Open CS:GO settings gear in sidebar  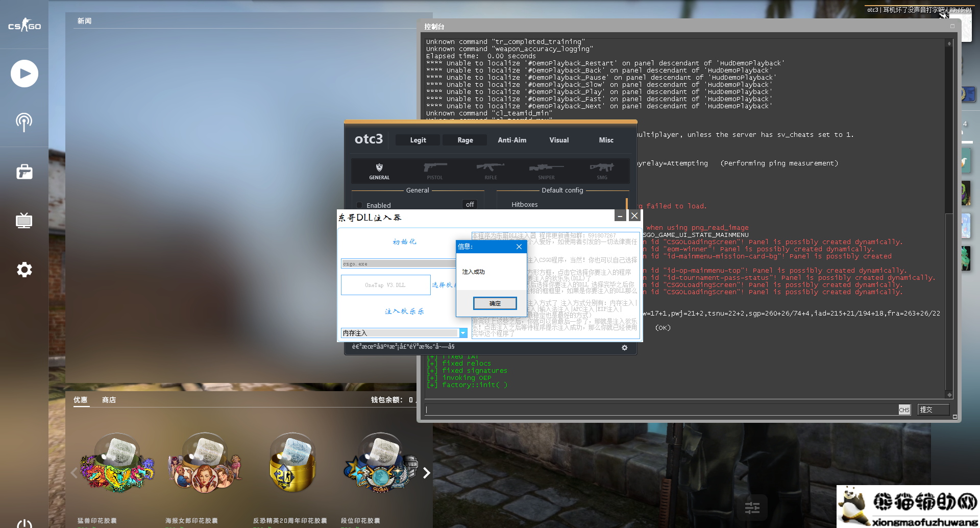click(x=24, y=270)
